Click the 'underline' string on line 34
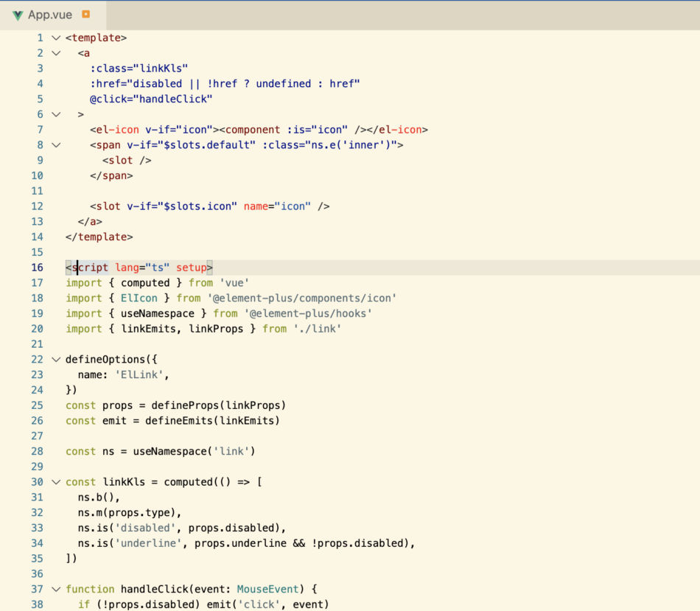700x611 pixels. (x=149, y=543)
